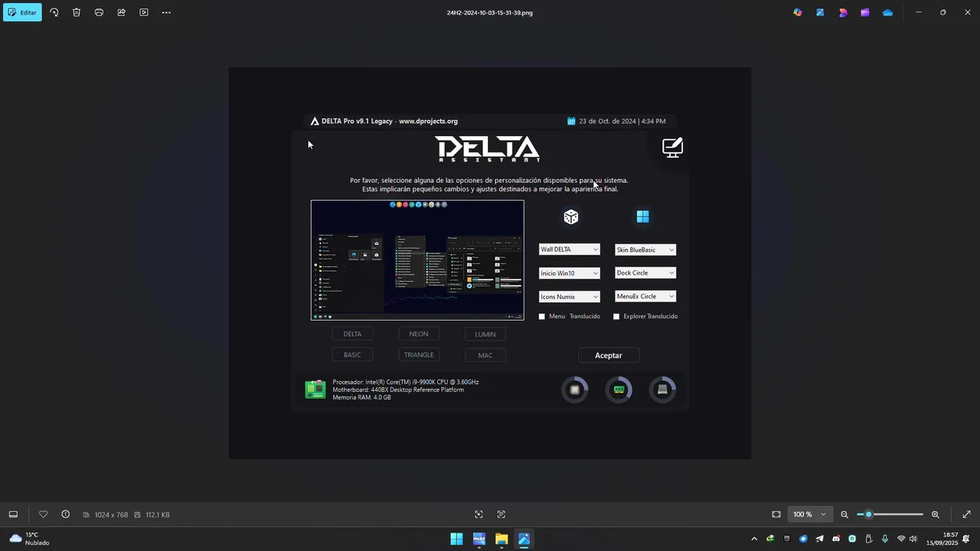Expand the hidden tray icons chevron
The width and height of the screenshot is (980, 551).
pos(754,540)
